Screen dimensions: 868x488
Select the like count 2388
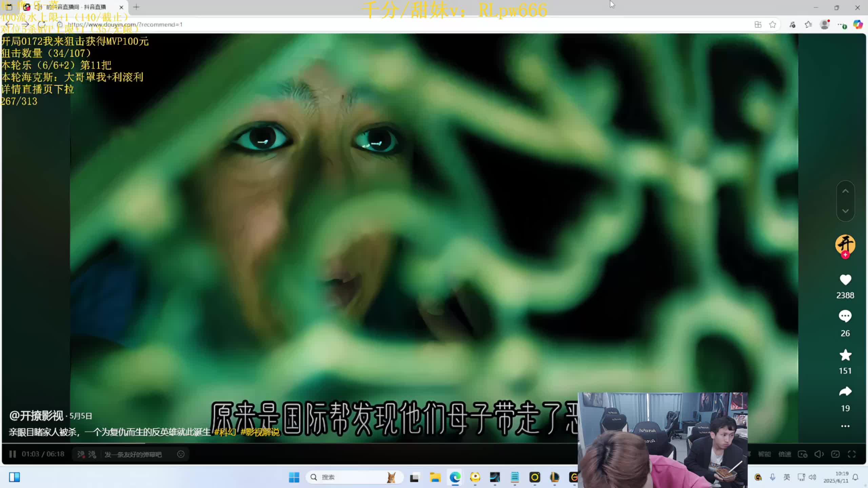point(845,295)
